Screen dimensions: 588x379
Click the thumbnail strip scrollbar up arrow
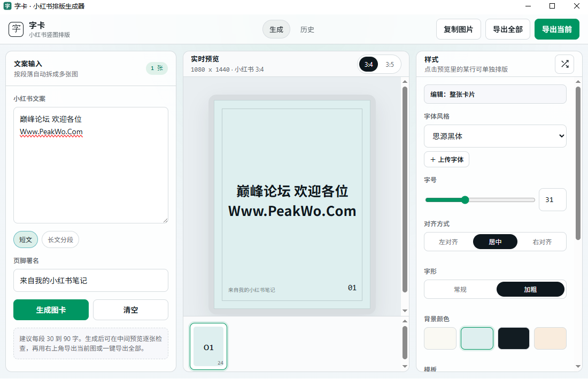tap(405, 321)
